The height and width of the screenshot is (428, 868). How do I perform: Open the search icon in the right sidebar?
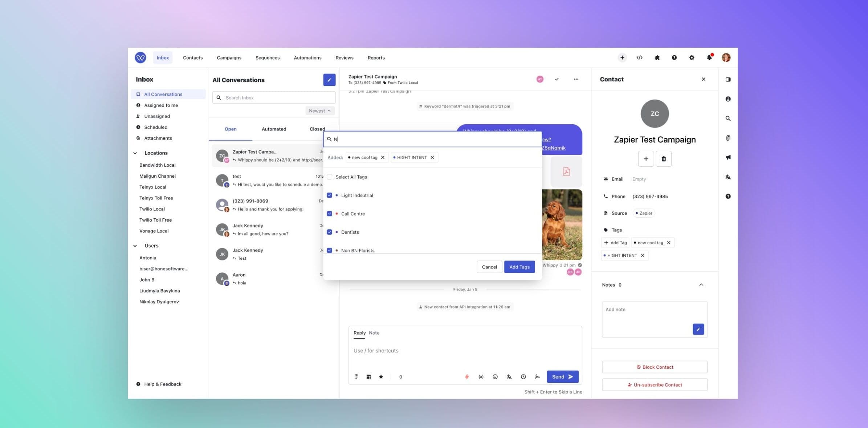click(x=728, y=118)
